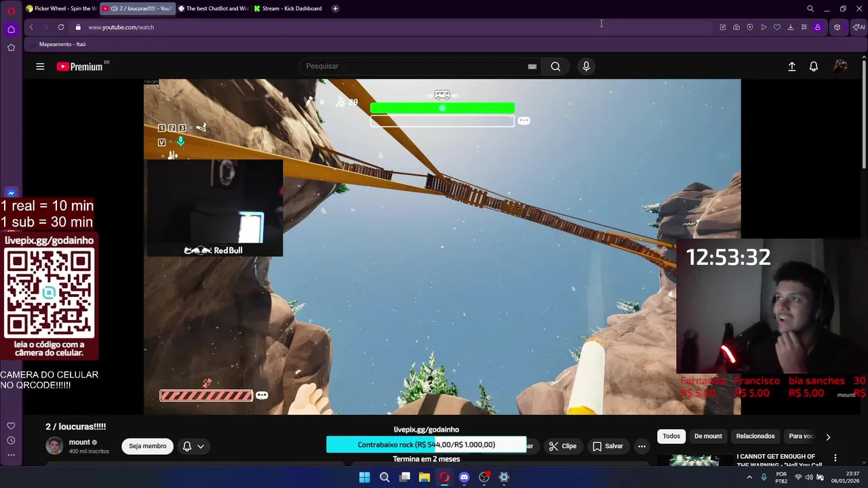
Task: Open Opera sidebar history clock icon
Action: click(11, 441)
